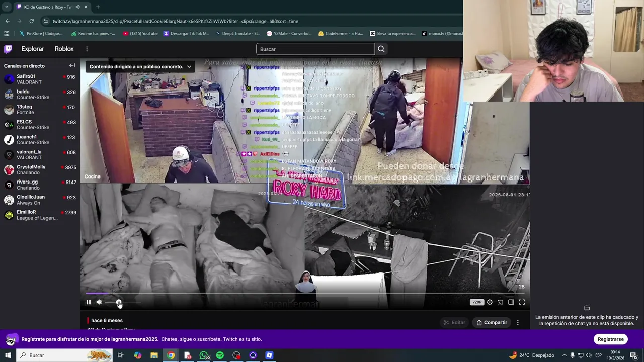Image resolution: width=644 pixels, height=362 pixels.
Task: Open a new browser tab
Action: click(x=98, y=7)
